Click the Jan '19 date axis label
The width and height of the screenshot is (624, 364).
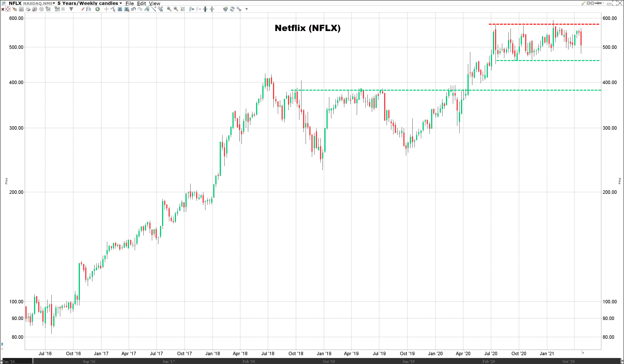click(324, 353)
